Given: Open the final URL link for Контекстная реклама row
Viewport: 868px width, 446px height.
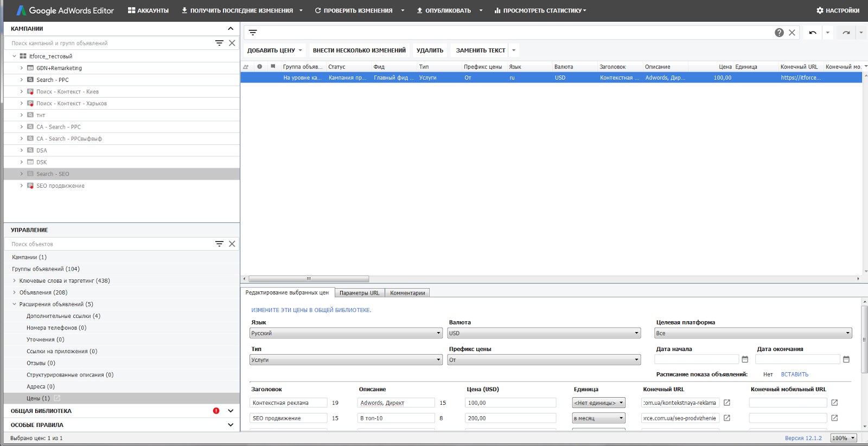Looking at the screenshot, I should coord(727,403).
